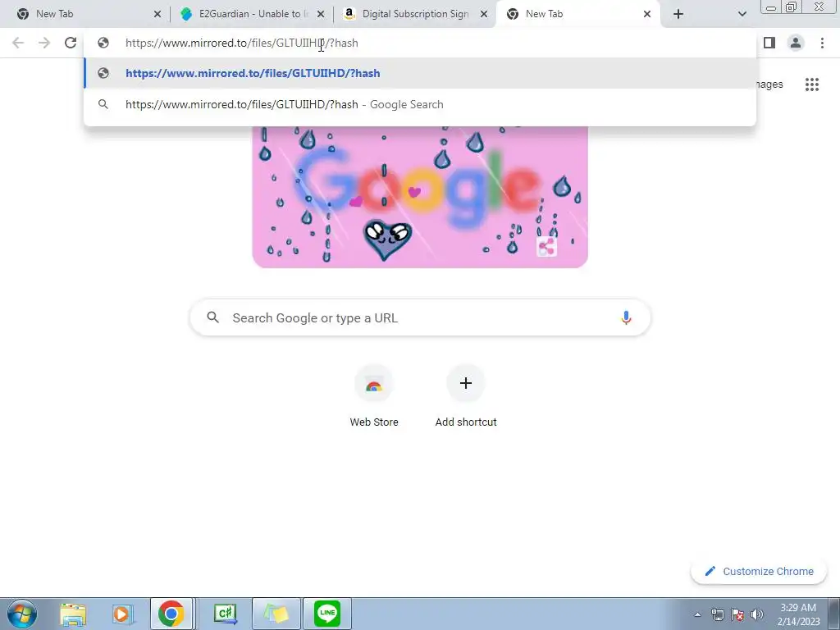Click the share icon on the Google doodle
The height and width of the screenshot is (630, 840).
[x=546, y=247]
